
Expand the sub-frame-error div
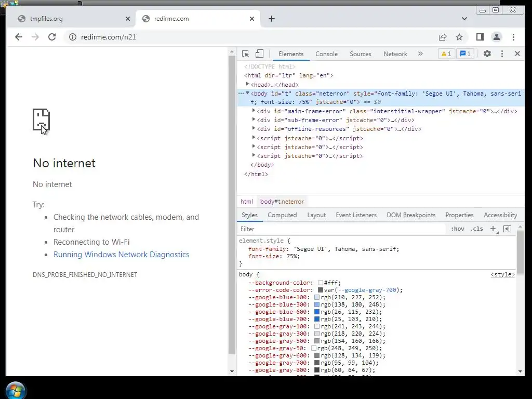click(254, 119)
